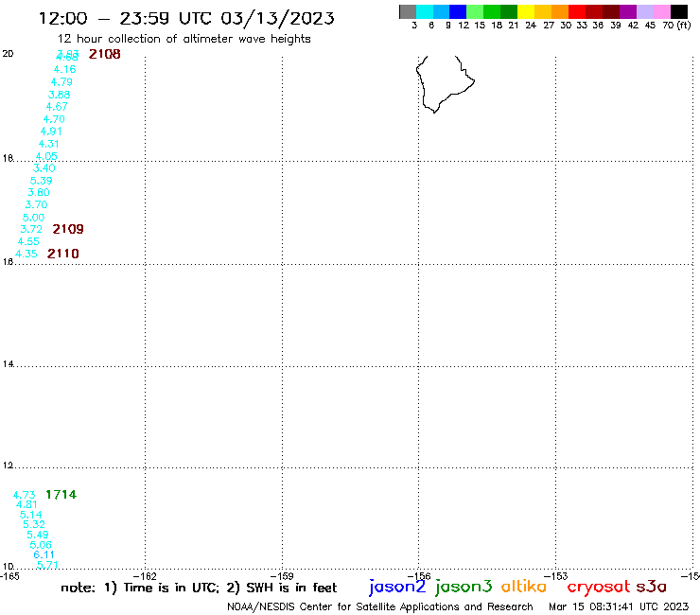Viewport: 700px width, 615px height.
Task: Choose the altimeter value 5.14
Action: tap(31, 515)
